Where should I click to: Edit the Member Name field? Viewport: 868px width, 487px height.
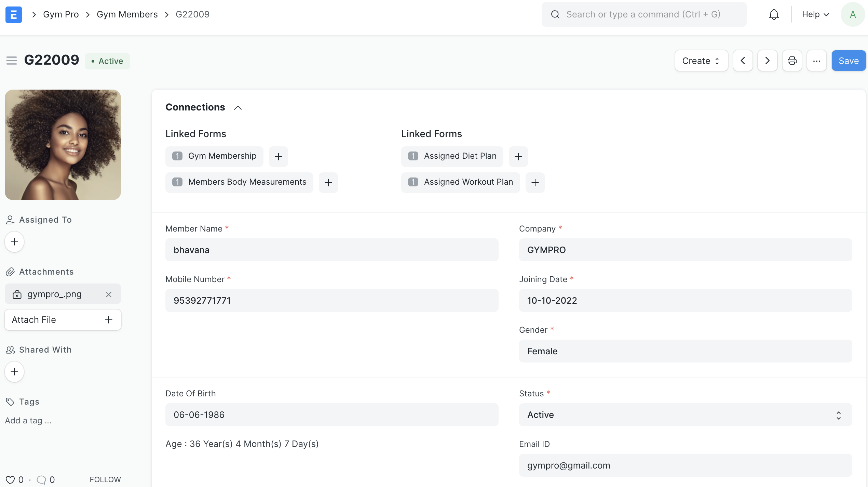click(x=332, y=250)
